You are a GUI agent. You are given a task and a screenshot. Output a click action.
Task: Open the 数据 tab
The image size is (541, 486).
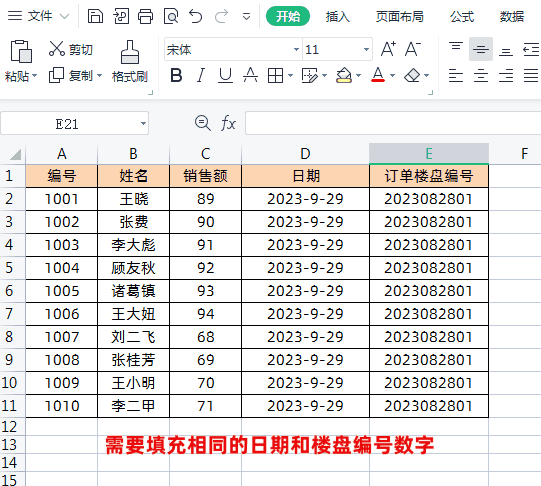pos(512,16)
